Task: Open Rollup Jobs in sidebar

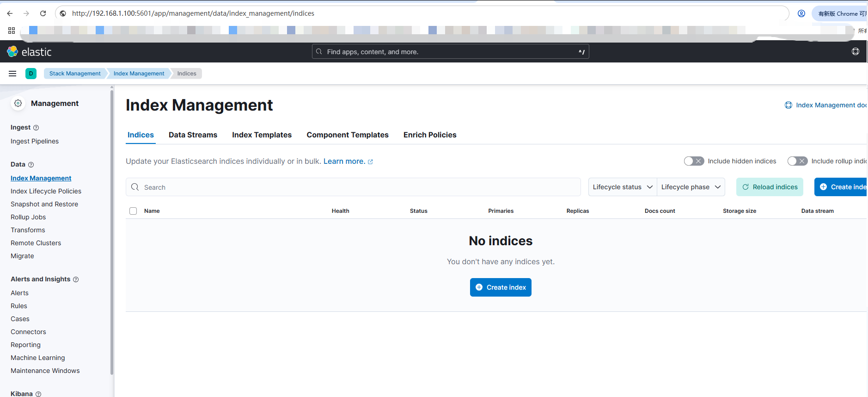Action: tap(28, 217)
